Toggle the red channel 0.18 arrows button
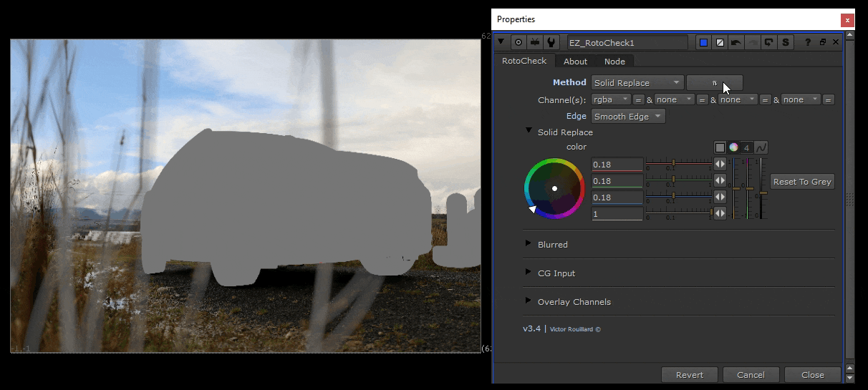Viewport: 868px width, 390px height. coord(720,164)
